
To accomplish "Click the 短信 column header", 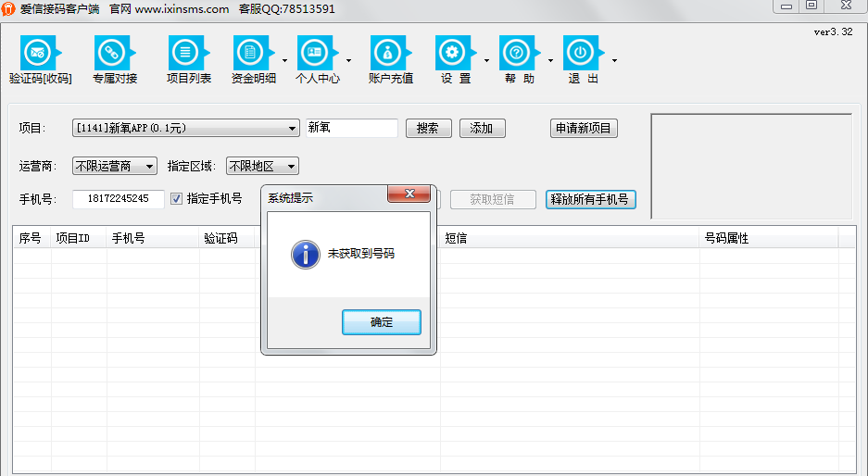I will point(570,238).
